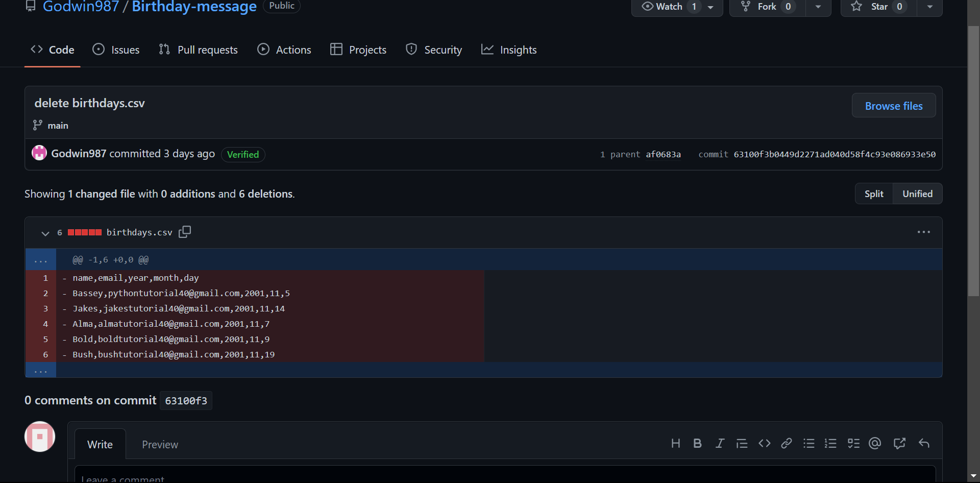Insert a code block in the comment
980x483 pixels.
pos(764,444)
